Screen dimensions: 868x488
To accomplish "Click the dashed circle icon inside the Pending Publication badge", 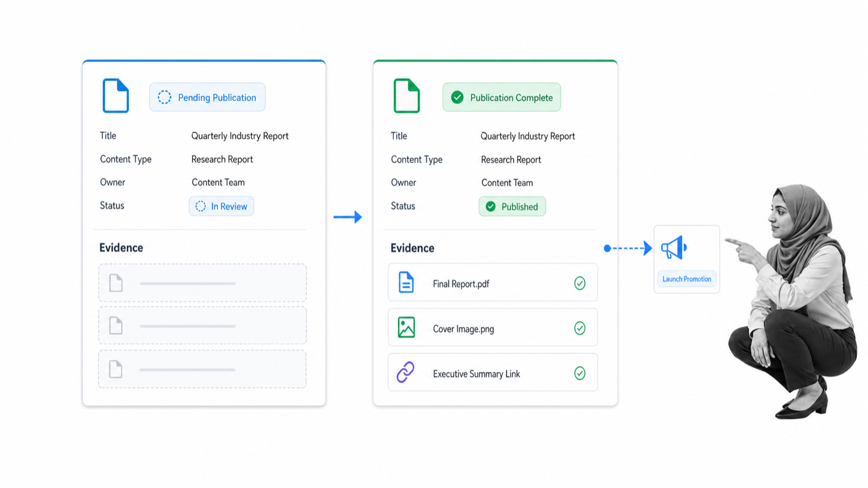I will click(x=164, y=97).
